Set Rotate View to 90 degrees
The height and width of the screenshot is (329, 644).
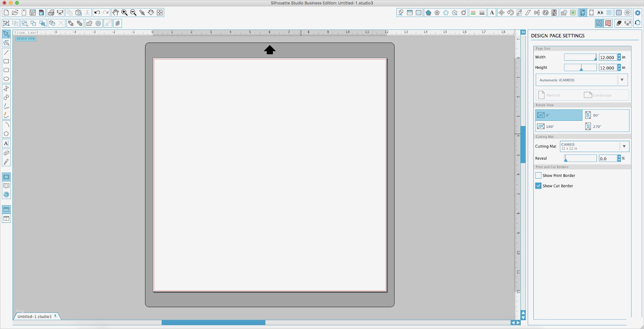pos(606,115)
